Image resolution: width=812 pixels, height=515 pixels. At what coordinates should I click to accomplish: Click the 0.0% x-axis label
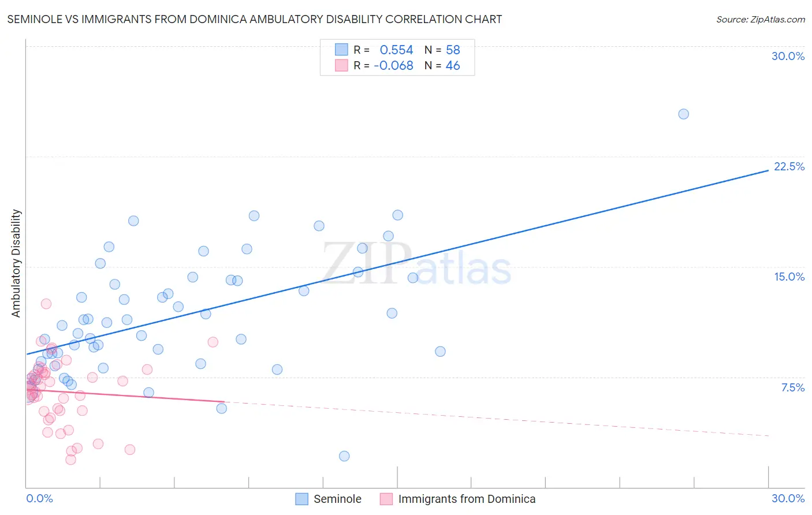pos(39,498)
